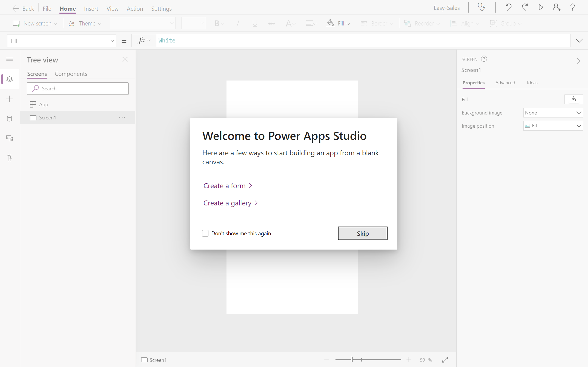This screenshot has width=588, height=367.
Task: Open the Share user icon
Action: [557, 7]
